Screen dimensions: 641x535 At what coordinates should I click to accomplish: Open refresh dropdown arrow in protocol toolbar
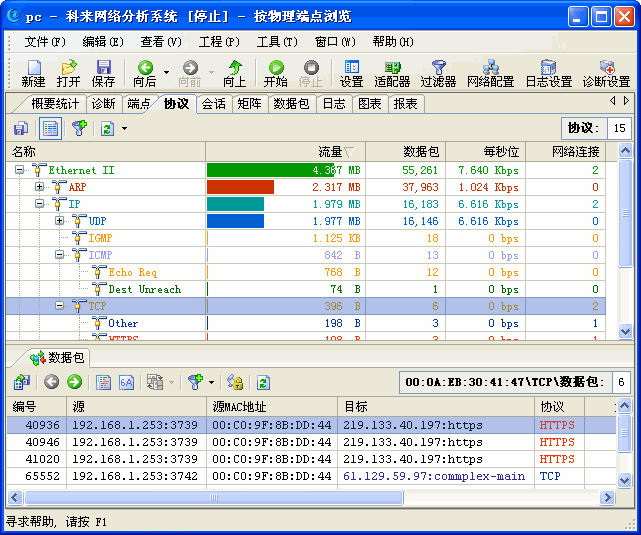click(x=124, y=128)
